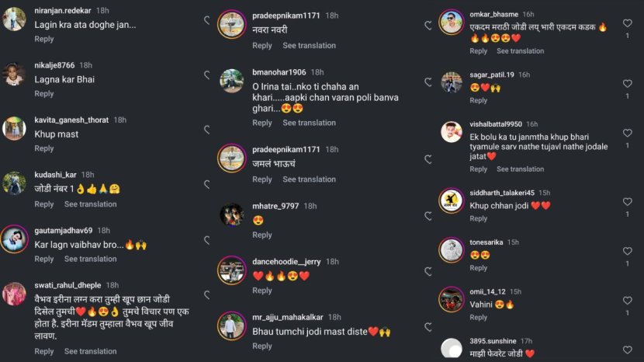The width and height of the screenshot is (644, 362).
Task: Open kavita_ganesh_thorat username link
Action: coord(71,120)
